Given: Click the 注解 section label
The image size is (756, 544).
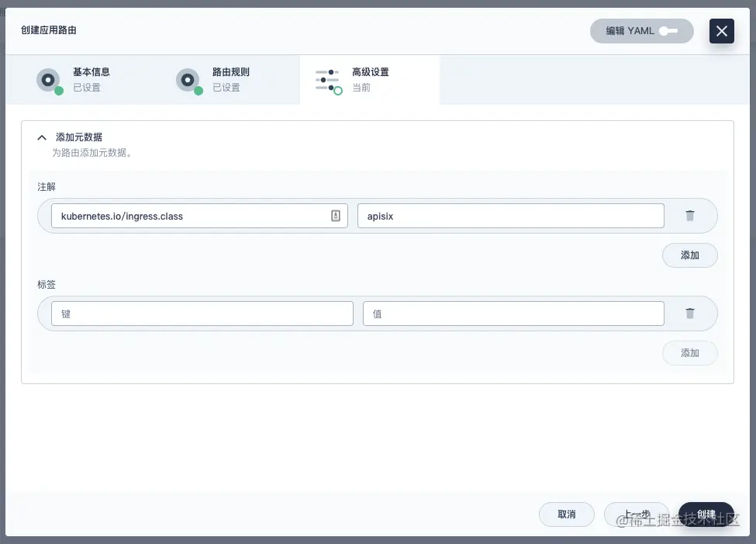Looking at the screenshot, I should pos(47,187).
